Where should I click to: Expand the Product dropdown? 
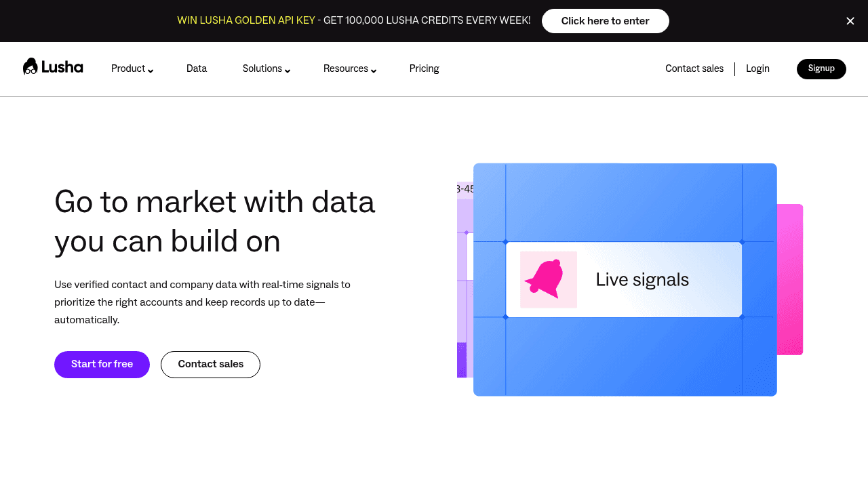pos(132,68)
